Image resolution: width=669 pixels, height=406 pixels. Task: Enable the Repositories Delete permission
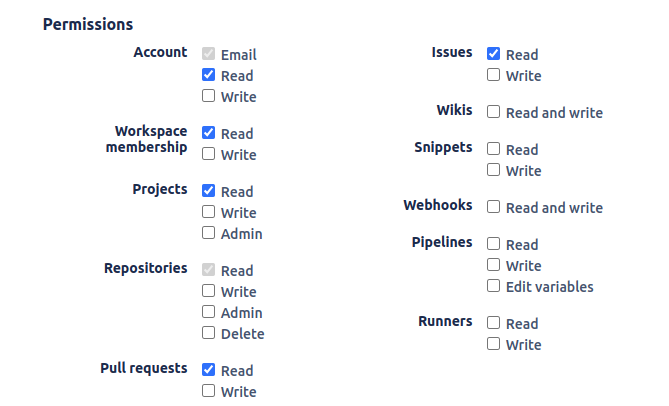pos(208,333)
